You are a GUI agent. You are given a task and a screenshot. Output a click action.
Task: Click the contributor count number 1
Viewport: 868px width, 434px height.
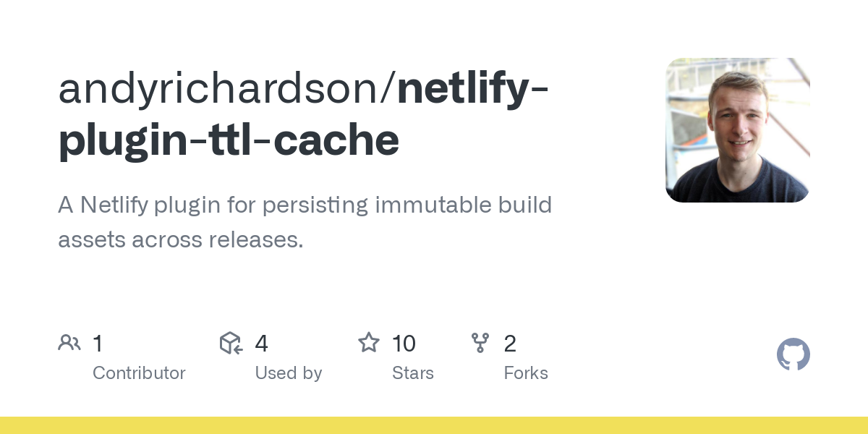[98, 344]
